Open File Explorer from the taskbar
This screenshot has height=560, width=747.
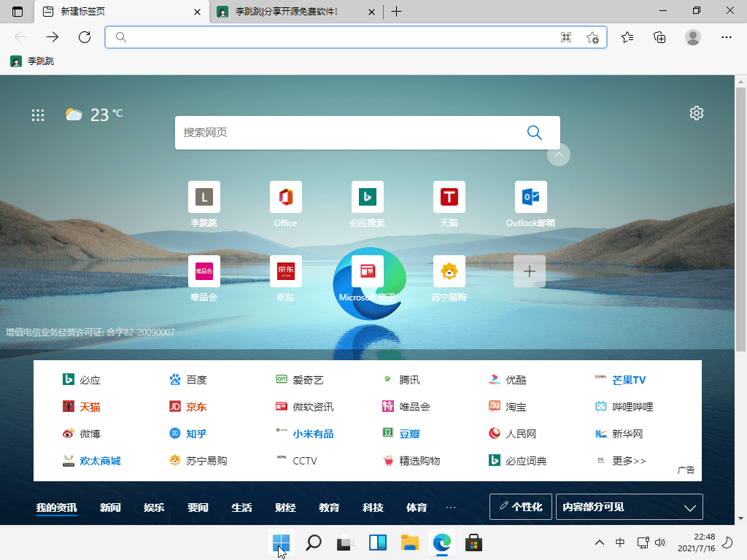pos(410,542)
